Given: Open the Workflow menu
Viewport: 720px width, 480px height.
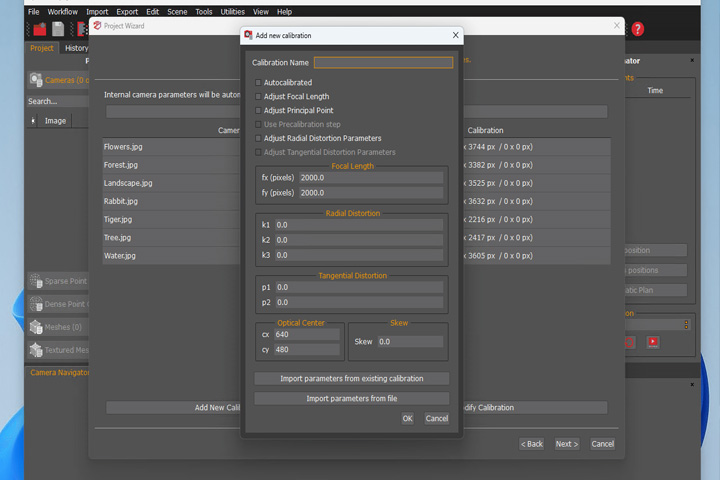Looking at the screenshot, I should pyautogui.click(x=62, y=11).
